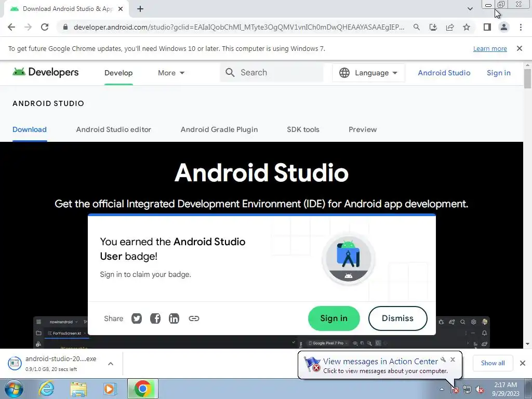Viewport: 532px width, 399px height.
Task: Open the tab search chevron
Action: [470, 9]
